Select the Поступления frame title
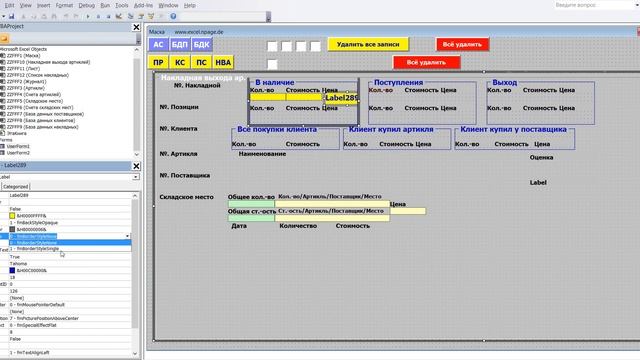Viewport: 640px width, 360px height. tap(398, 82)
